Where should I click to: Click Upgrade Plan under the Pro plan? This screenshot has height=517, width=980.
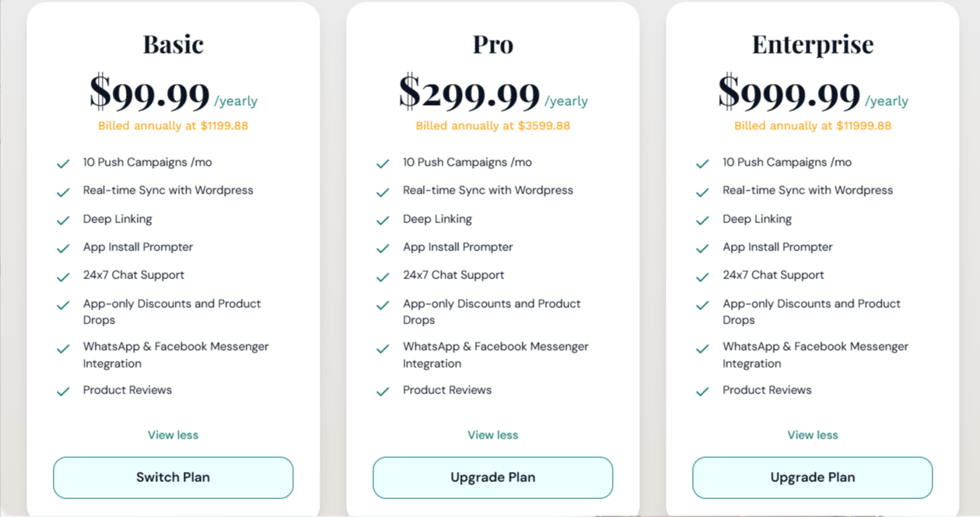[492, 477]
